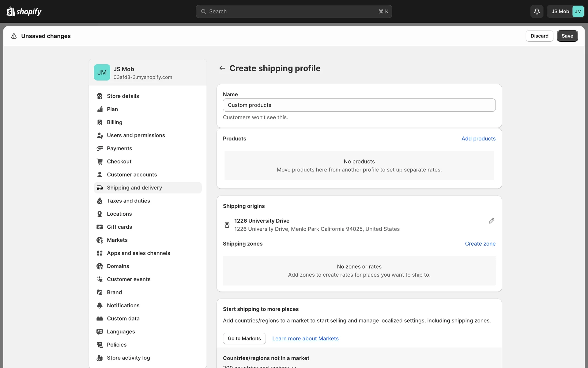The width and height of the screenshot is (588, 368).
Task: Click the Add products link
Action: [478, 139]
